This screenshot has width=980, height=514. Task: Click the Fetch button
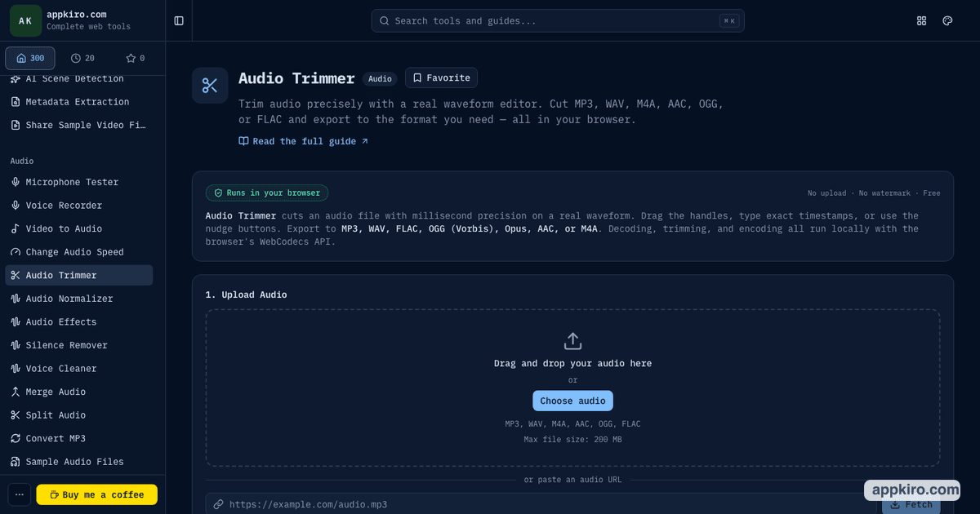[911, 504]
